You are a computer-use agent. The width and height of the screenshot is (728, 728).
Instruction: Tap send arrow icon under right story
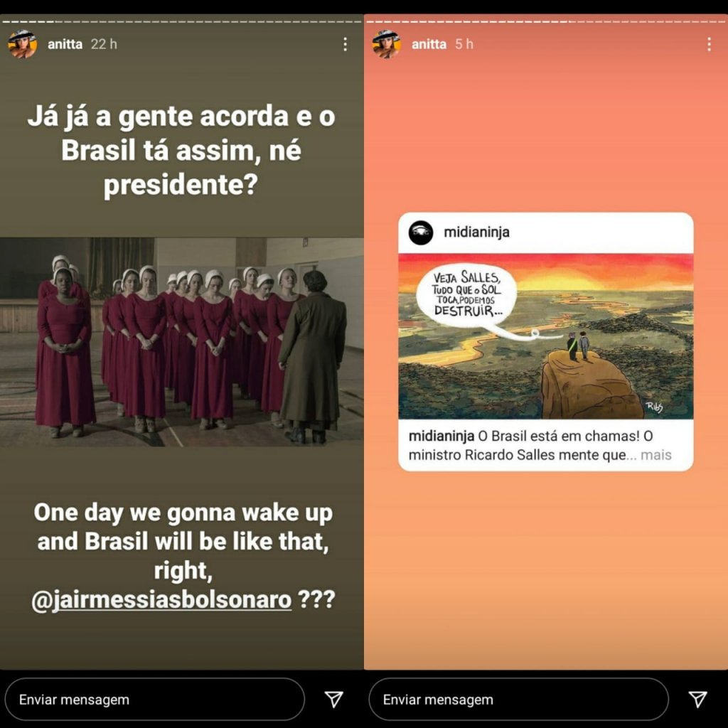(x=698, y=700)
